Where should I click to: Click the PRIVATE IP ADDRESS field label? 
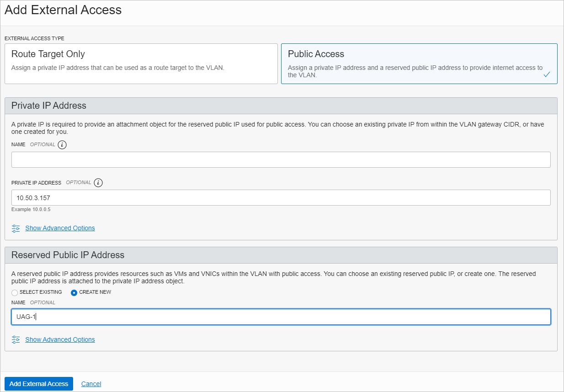point(36,183)
